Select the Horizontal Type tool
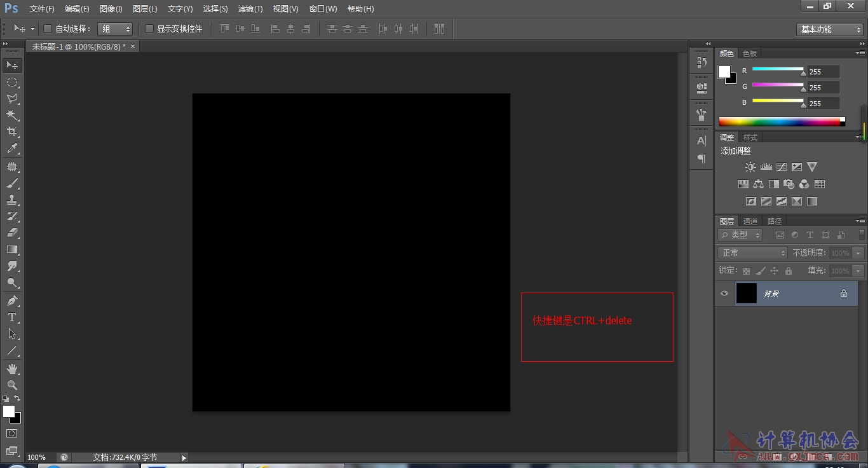 (12, 317)
